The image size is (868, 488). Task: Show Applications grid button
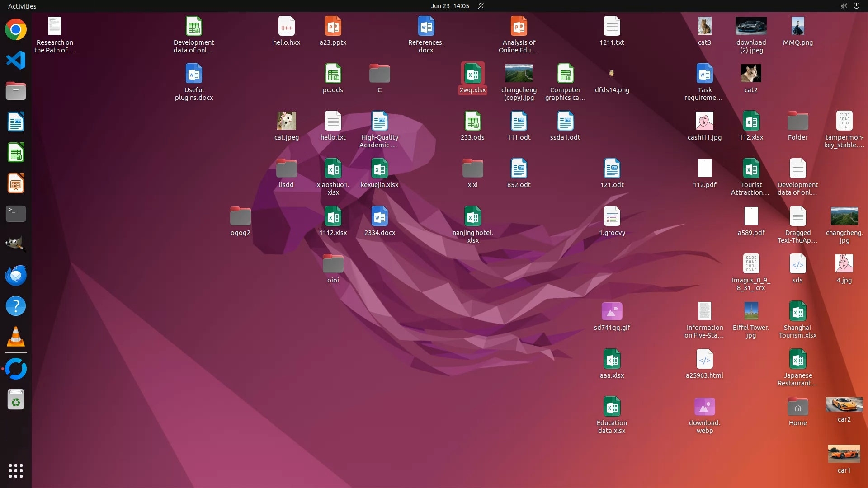pyautogui.click(x=16, y=470)
